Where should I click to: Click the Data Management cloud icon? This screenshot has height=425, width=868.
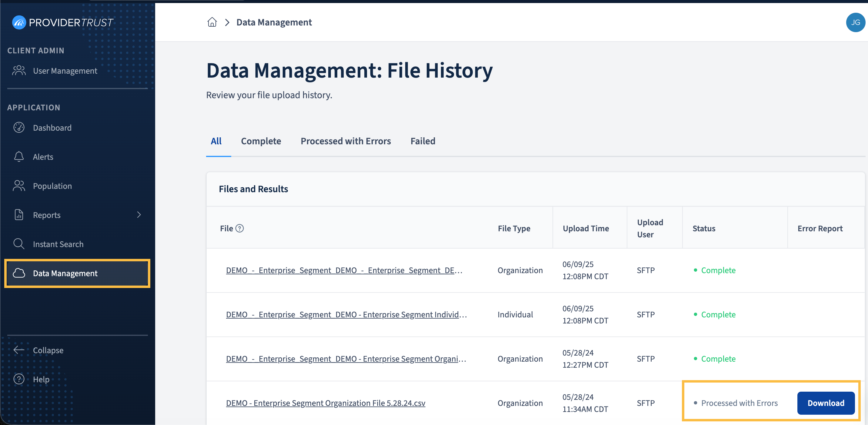point(19,273)
